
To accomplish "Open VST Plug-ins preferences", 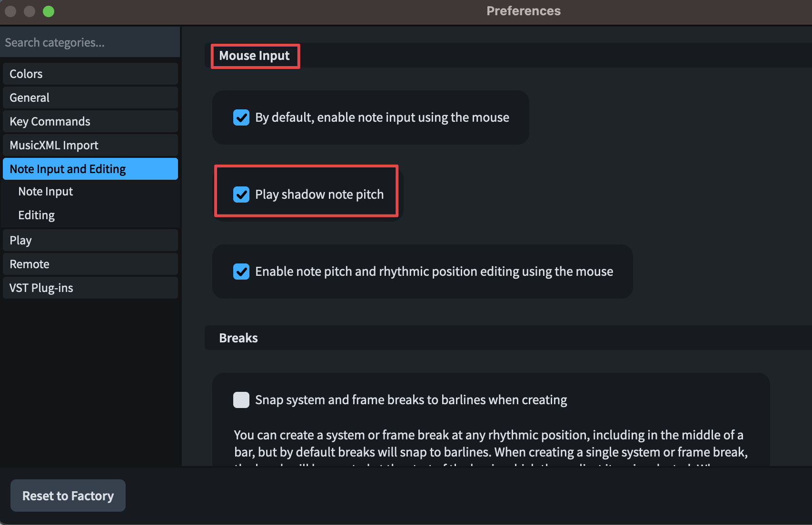I will [90, 288].
